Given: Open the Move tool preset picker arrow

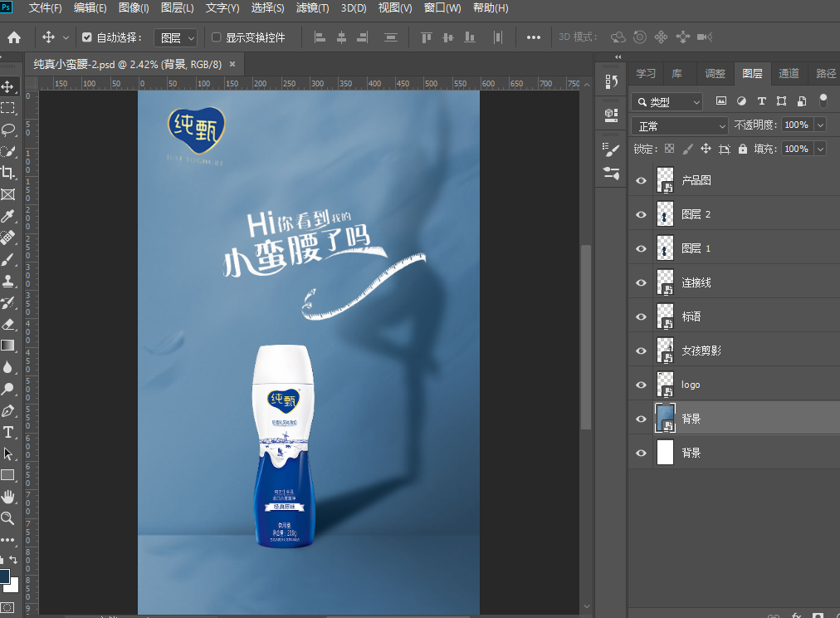Looking at the screenshot, I should tap(66, 37).
